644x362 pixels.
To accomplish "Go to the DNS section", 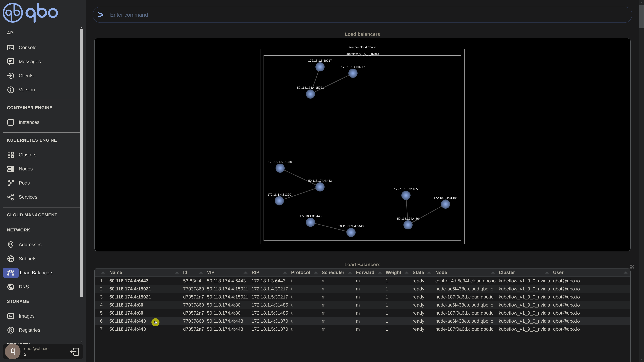I will tap(24, 287).
